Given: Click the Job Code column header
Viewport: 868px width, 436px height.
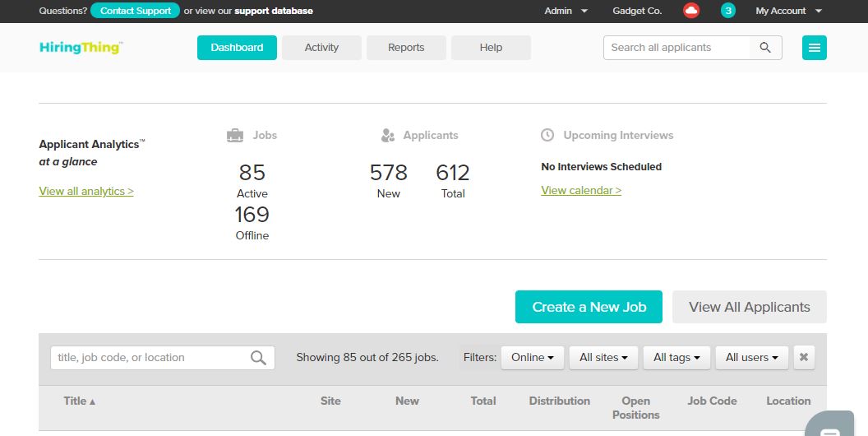Looking at the screenshot, I should (712, 401).
